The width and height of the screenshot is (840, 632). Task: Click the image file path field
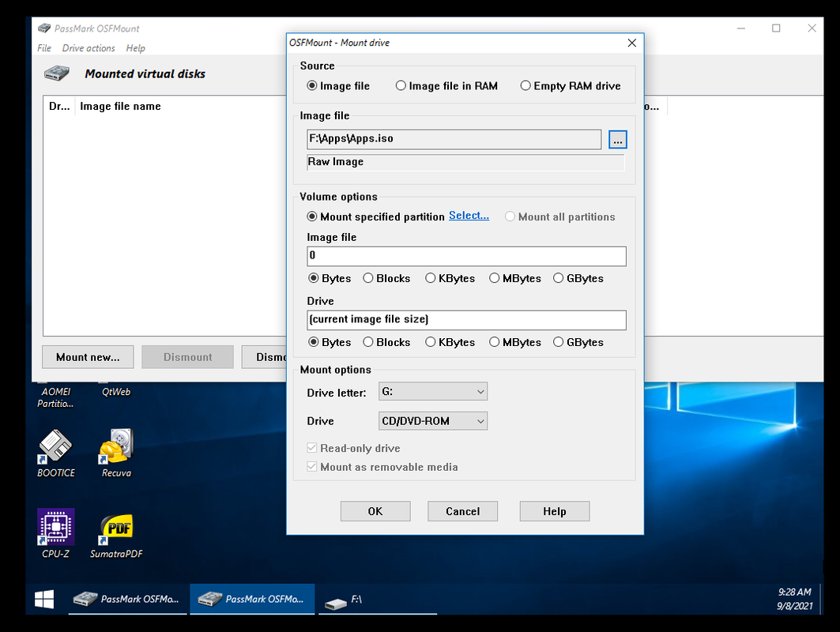pos(454,139)
